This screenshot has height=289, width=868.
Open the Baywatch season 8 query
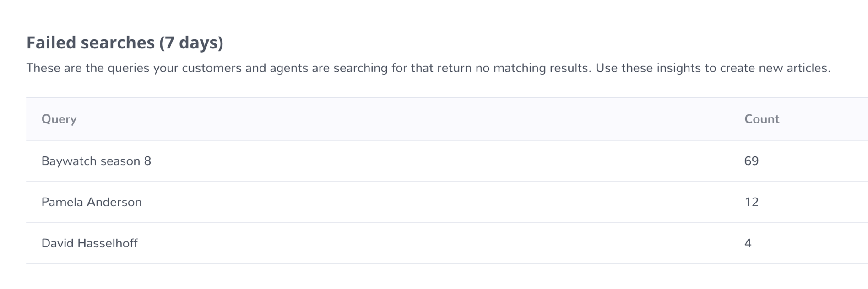96,161
